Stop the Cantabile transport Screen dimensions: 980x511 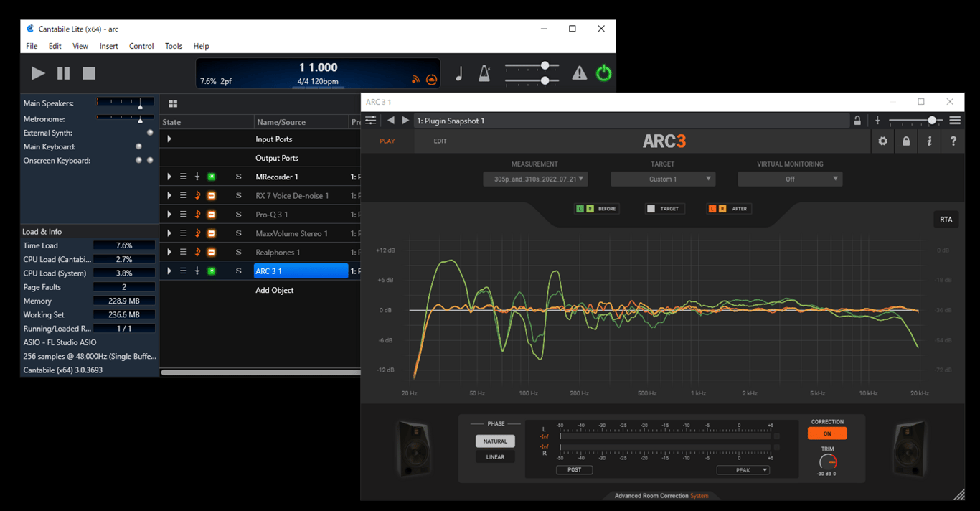click(x=89, y=73)
